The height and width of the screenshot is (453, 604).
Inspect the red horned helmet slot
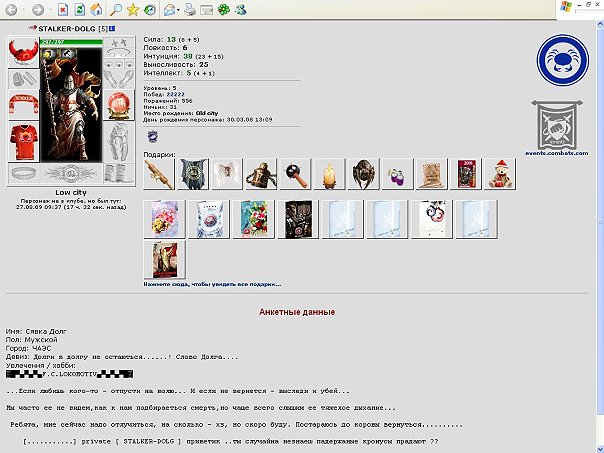pos(23,52)
